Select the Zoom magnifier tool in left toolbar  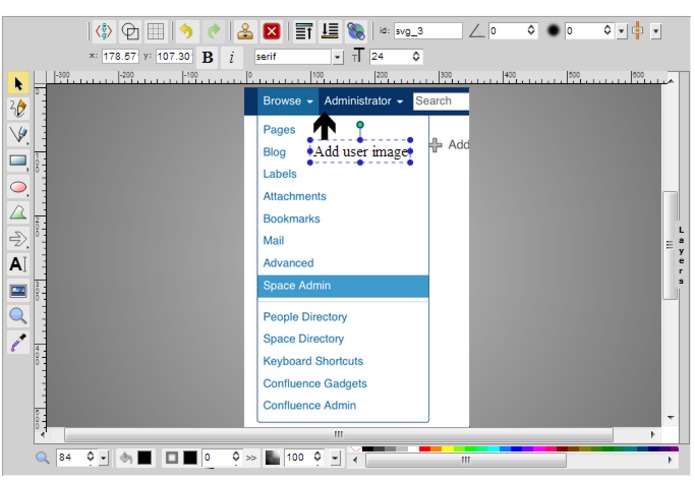[x=18, y=316]
